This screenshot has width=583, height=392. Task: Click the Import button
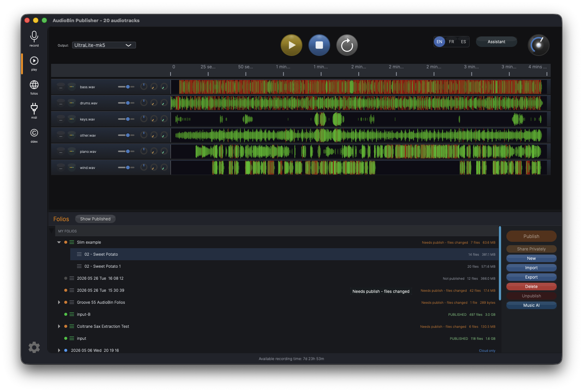[x=532, y=268]
